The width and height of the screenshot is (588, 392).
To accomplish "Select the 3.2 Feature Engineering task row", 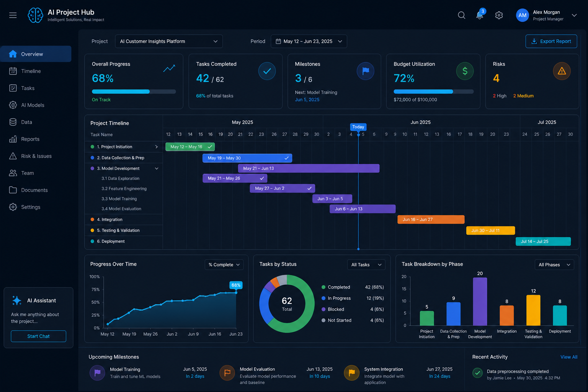I will pos(124,189).
